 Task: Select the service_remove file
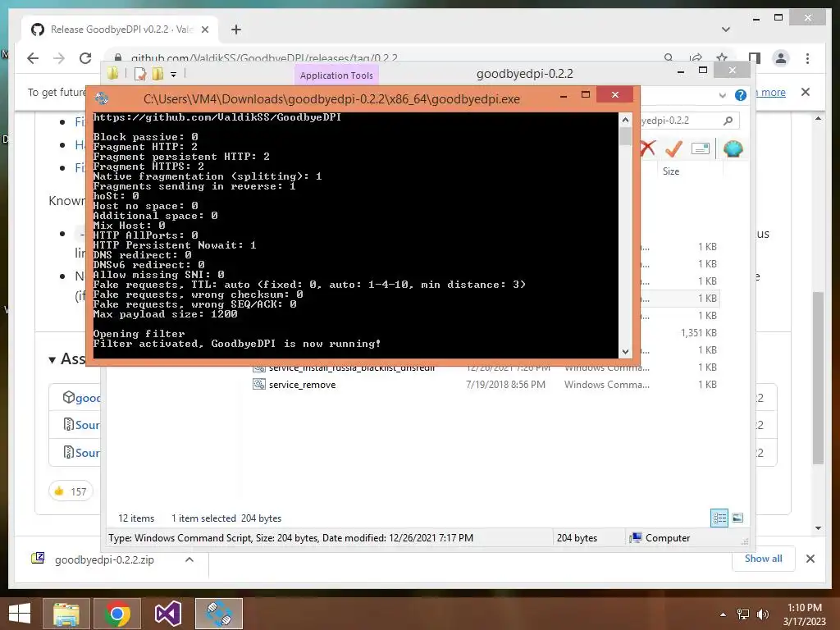tap(302, 385)
